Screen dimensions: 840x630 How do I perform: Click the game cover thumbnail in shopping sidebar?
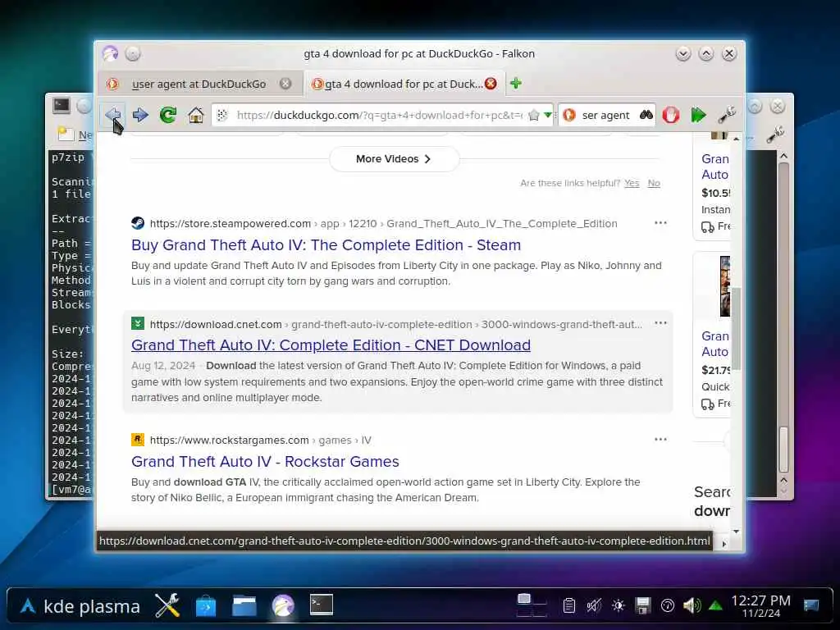point(725,286)
